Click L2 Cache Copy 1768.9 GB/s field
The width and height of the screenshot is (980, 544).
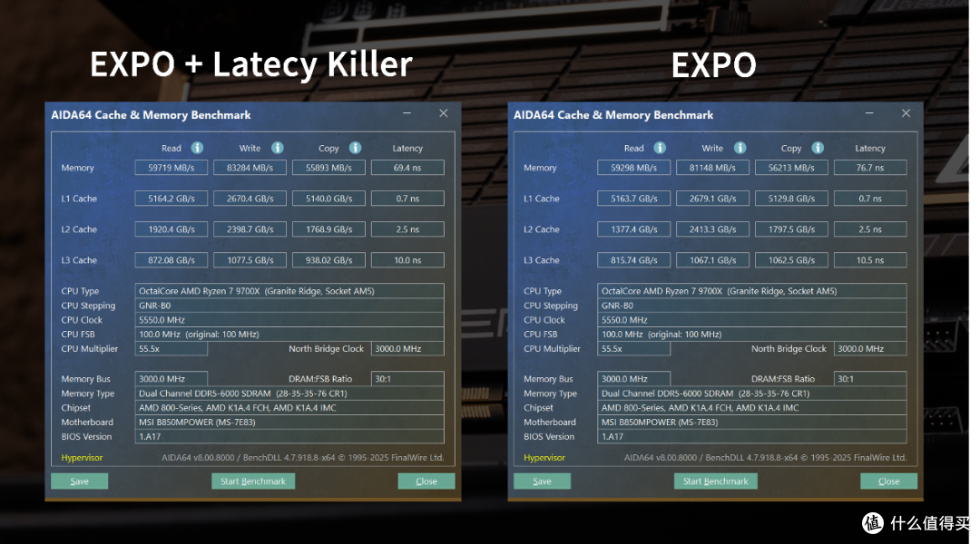[328, 229]
